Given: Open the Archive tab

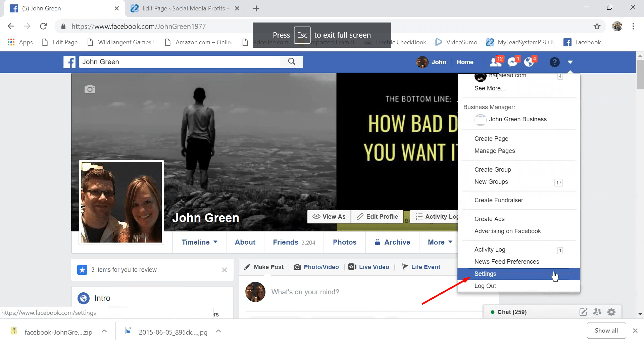Looking at the screenshot, I should pos(392,242).
